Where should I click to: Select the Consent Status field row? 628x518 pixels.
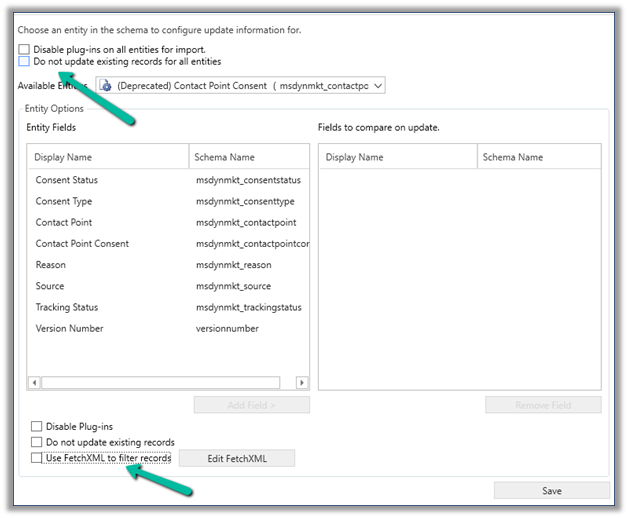click(x=67, y=180)
